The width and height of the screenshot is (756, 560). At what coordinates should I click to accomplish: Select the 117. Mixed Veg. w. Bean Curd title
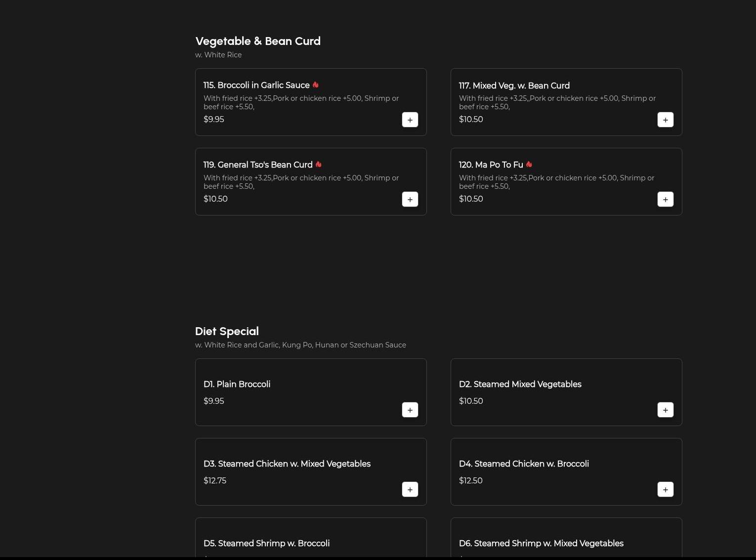(x=514, y=86)
